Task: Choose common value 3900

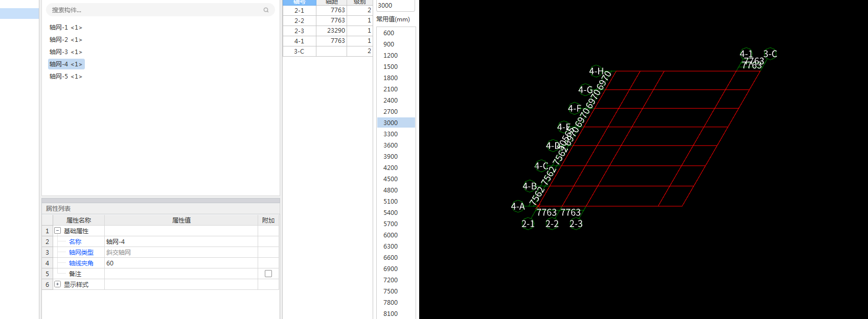Action: point(396,157)
